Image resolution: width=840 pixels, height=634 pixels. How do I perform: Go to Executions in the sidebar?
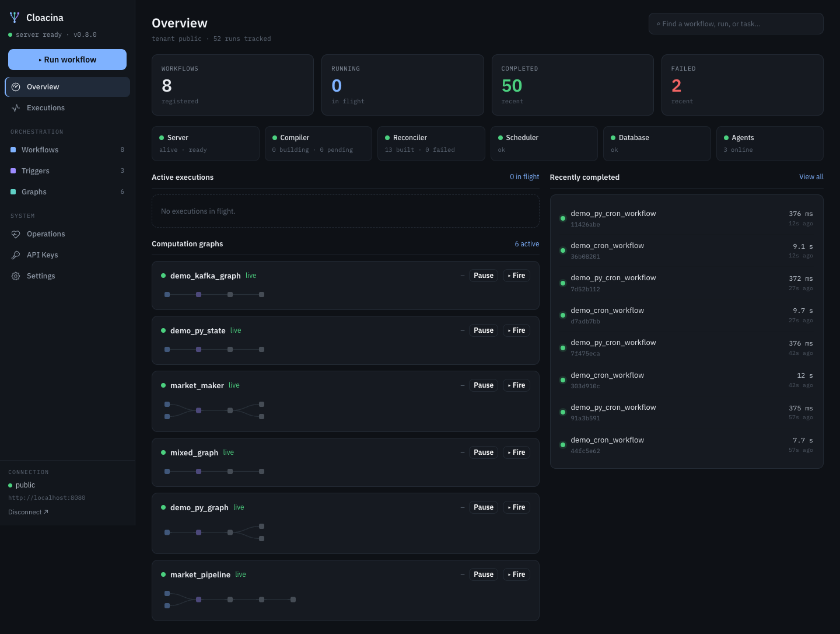(67, 108)
